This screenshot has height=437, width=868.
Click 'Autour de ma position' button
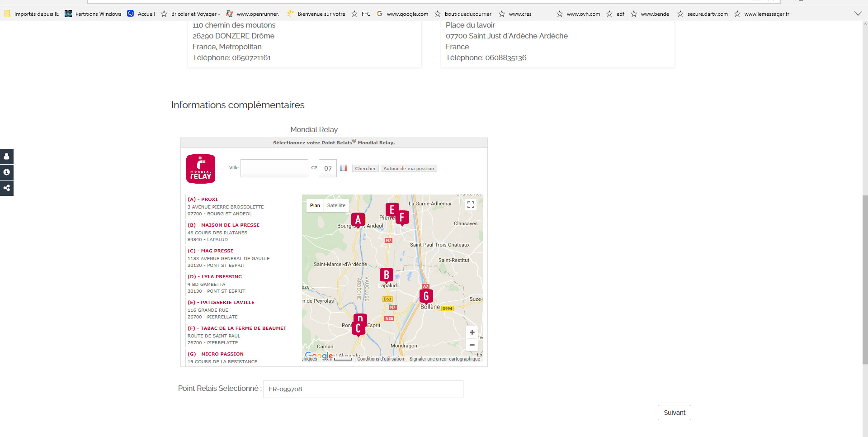tap(409, 168)
